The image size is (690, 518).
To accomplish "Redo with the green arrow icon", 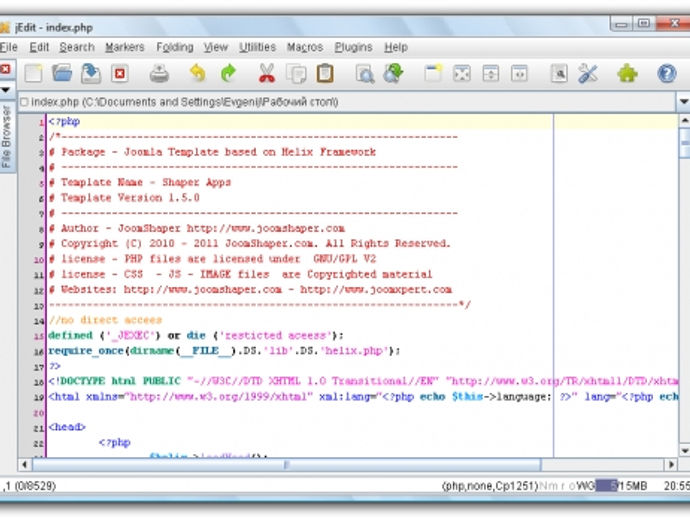I will pos(228,73).
